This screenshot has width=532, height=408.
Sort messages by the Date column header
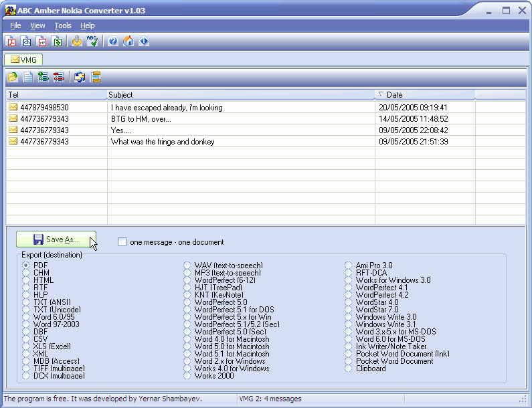click(x=425, y=95)
